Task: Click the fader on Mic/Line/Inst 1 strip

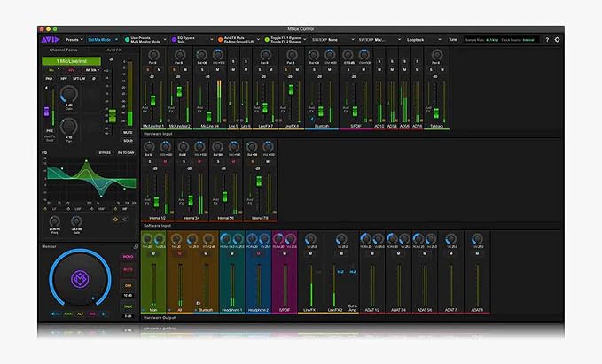Action: [152, 100]
